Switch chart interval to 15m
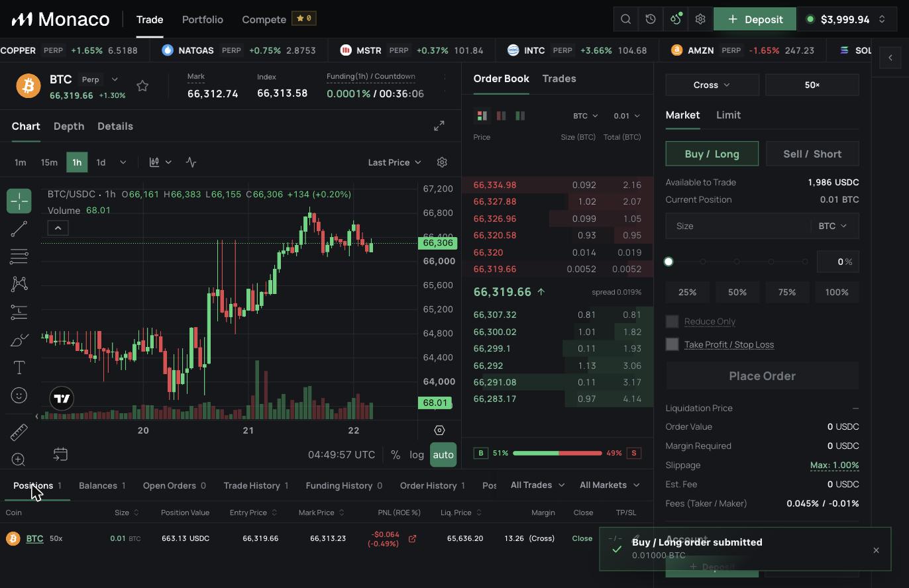 coord(49,162)
